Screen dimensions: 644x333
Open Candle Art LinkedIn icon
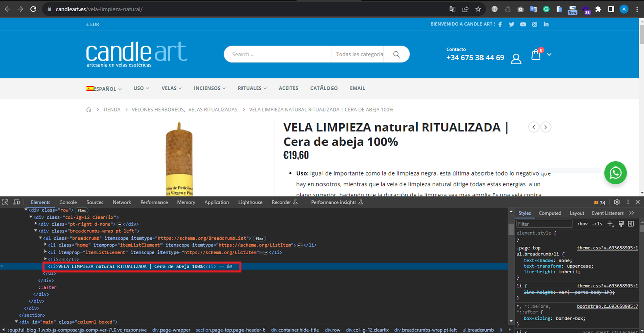coord(546,24)
